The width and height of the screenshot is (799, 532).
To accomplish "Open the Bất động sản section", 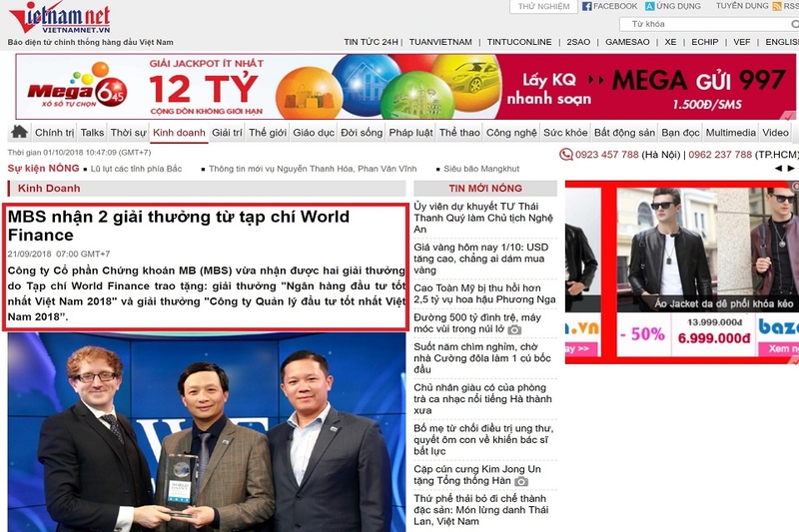I will 625,133.
